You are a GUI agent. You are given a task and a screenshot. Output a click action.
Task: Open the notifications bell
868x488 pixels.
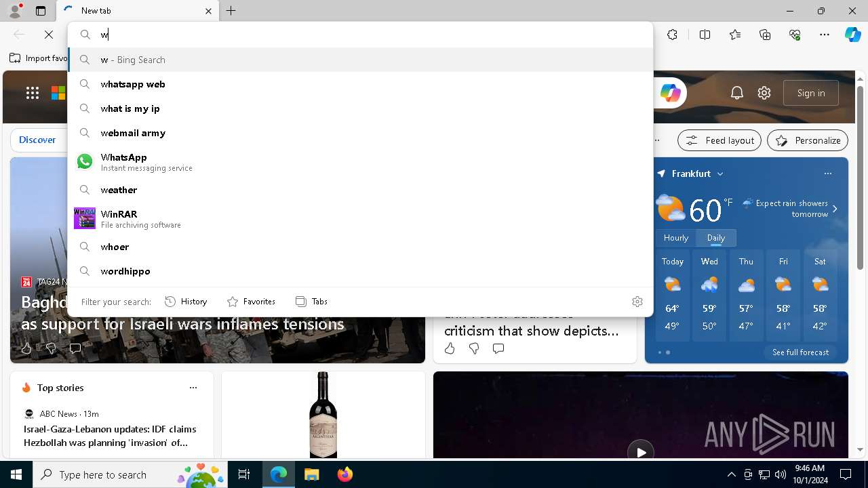click(x=737, y=93)
